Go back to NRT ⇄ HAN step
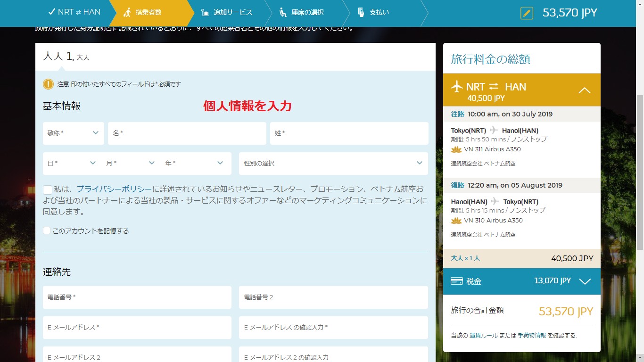The image size is (644, 362). [74, 12]
